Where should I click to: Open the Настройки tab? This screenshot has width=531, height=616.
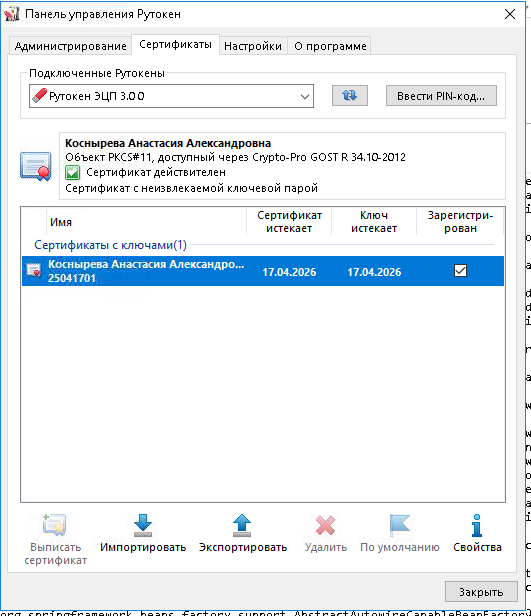tap(253, 46)
